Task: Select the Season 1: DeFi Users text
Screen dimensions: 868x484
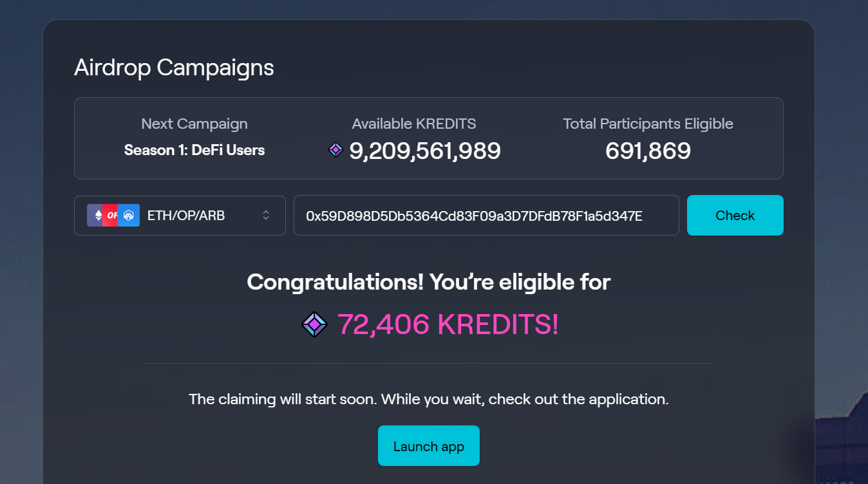Action: tap(194, 150)
